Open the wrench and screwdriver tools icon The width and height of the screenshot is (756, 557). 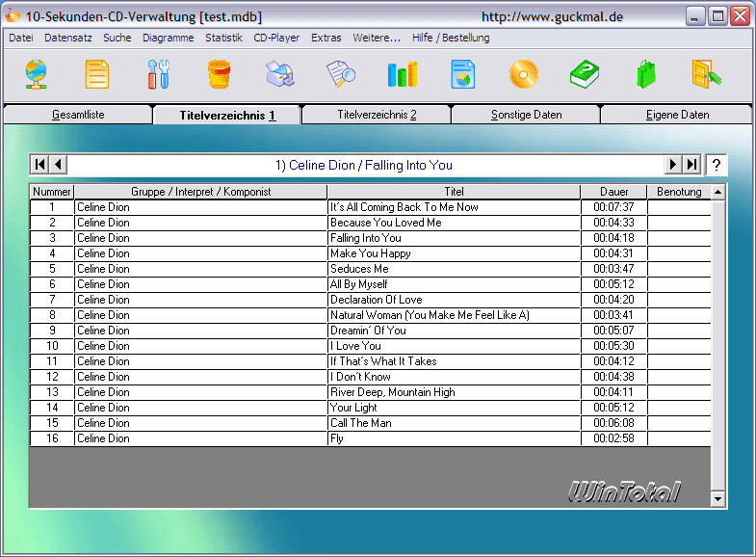click(158, 74)
